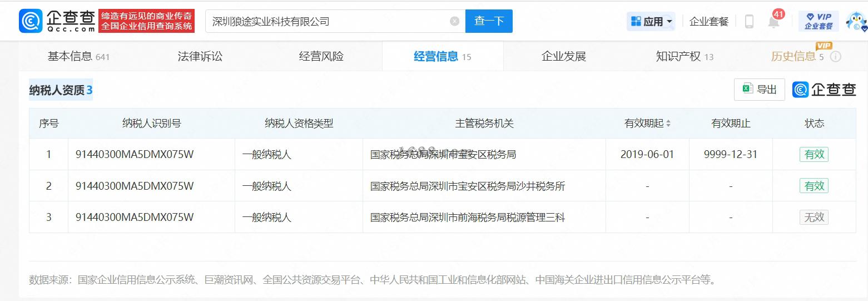The width and height of the screenshot is (868, 301).
Task: Click 前海税务局税源管理三科 cell
Action: [468, 217]
